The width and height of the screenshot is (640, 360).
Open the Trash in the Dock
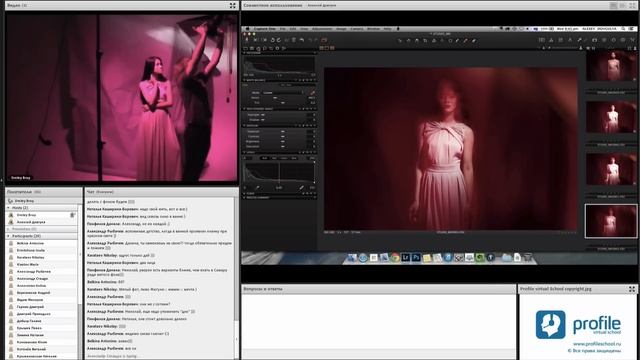(528, 258)
